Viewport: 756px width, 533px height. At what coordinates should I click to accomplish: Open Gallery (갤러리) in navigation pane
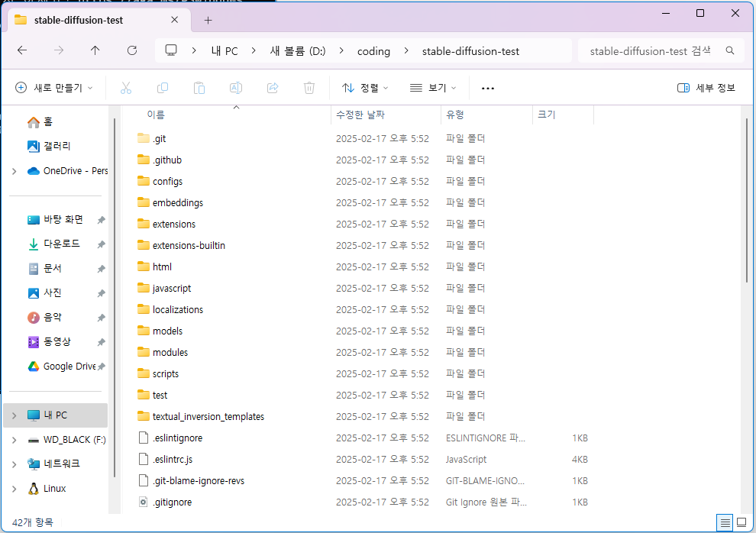(49, 146)
